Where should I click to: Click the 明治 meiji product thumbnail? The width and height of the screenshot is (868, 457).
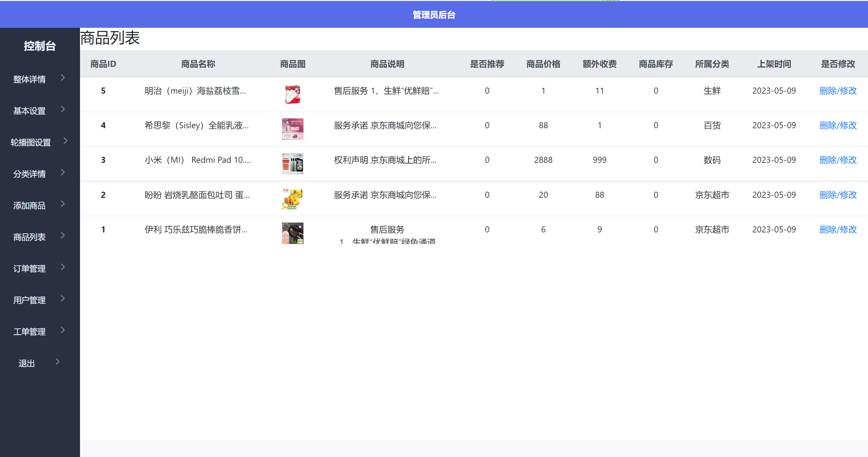293,95
